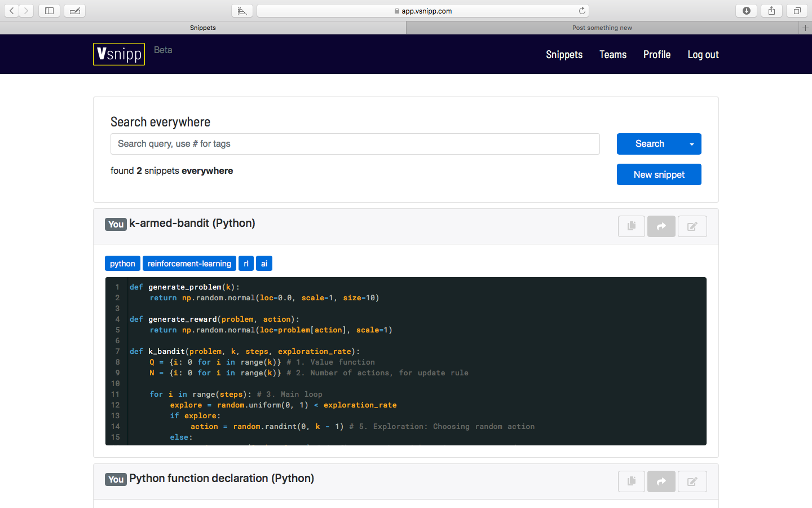Screen dimensions: 812x508
Task: Filter by the python tag
Action: pyautogui.click(x=122, y=264)
